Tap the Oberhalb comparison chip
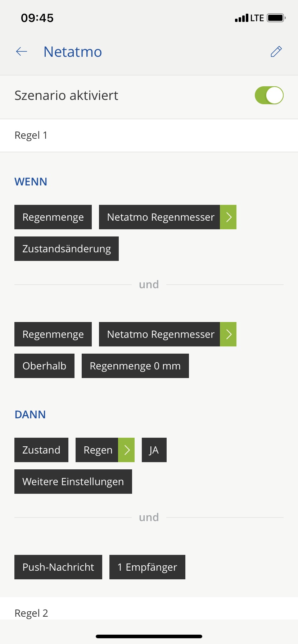Viewport: 298px width, 644px height. tap(44, 366)
